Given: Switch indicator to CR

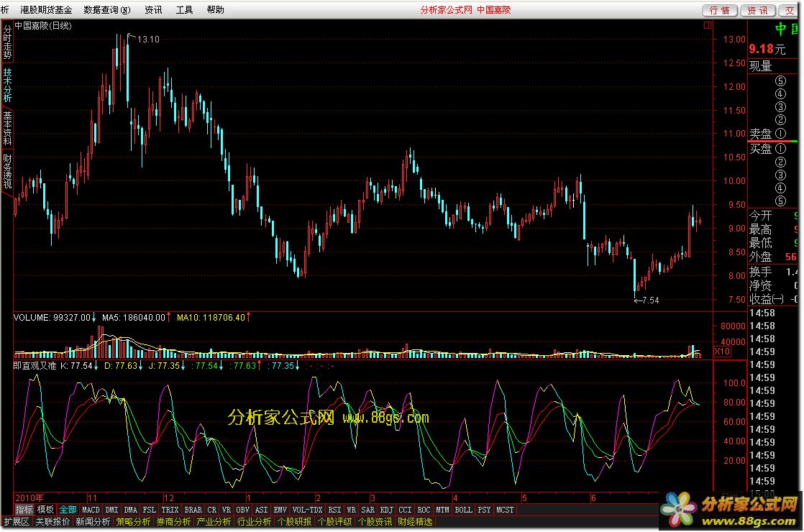Looking at the screenshot, I should click(211, 510).
